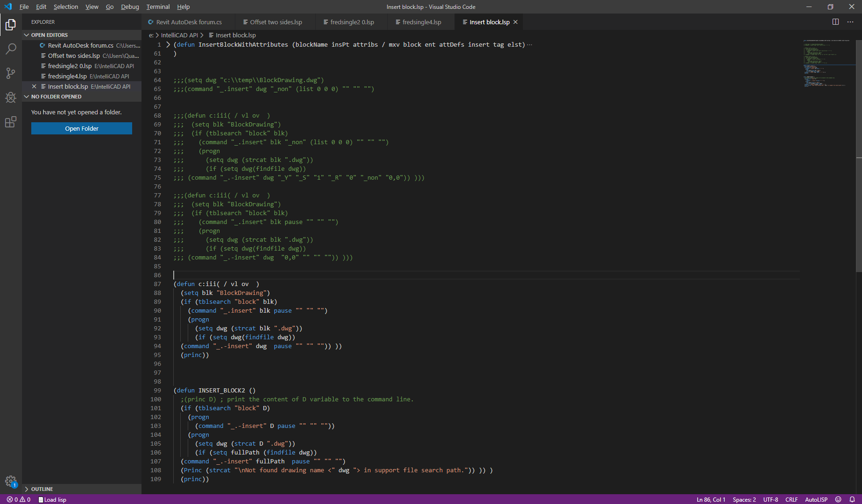Image resolution: width=862 pixels, height=504 pixels.
Task: Switch to the fredsingle2 0.lsp tab
Action: click(x=352, y=22)
